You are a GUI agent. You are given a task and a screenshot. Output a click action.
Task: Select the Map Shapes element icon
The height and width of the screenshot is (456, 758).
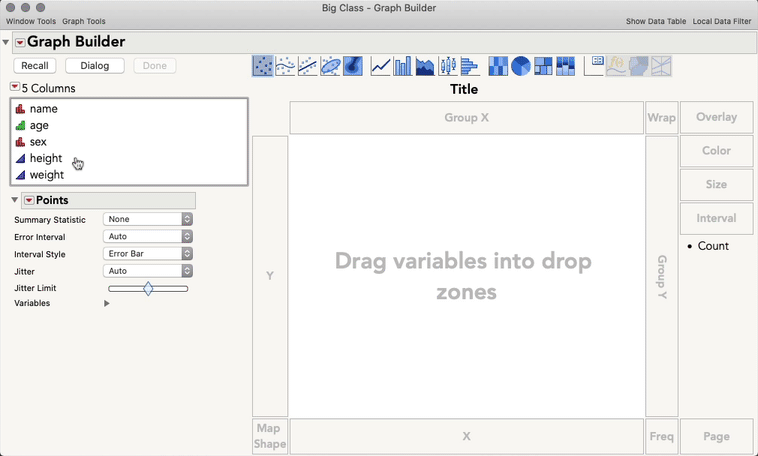coord(639,66)
